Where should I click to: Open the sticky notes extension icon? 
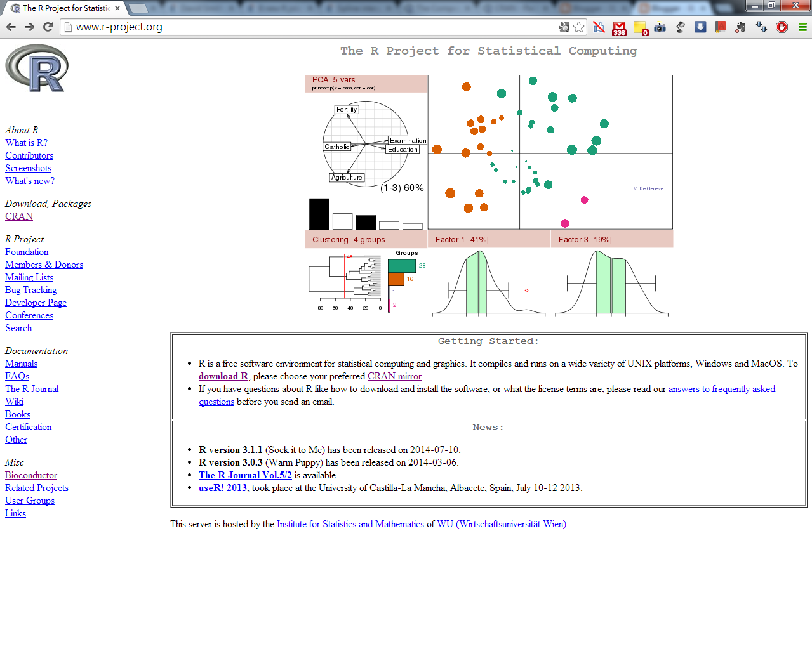tap(641, 28)
